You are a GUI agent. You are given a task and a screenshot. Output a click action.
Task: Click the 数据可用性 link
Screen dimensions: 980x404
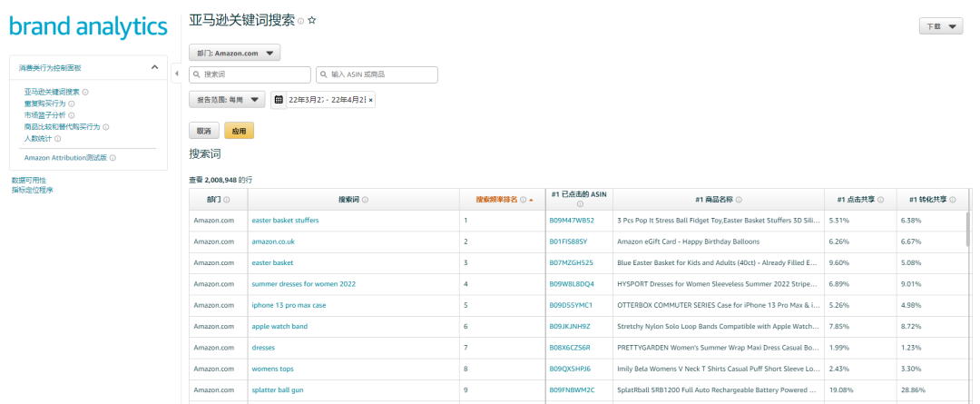point(29,180)
